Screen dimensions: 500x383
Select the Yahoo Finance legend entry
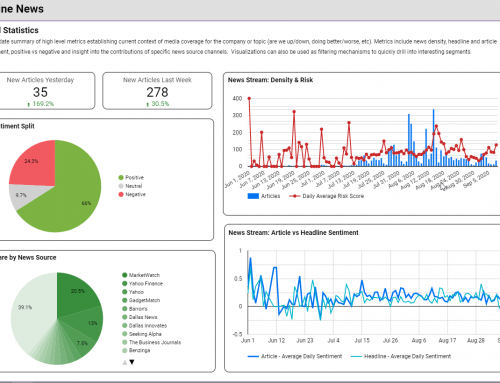142,283
